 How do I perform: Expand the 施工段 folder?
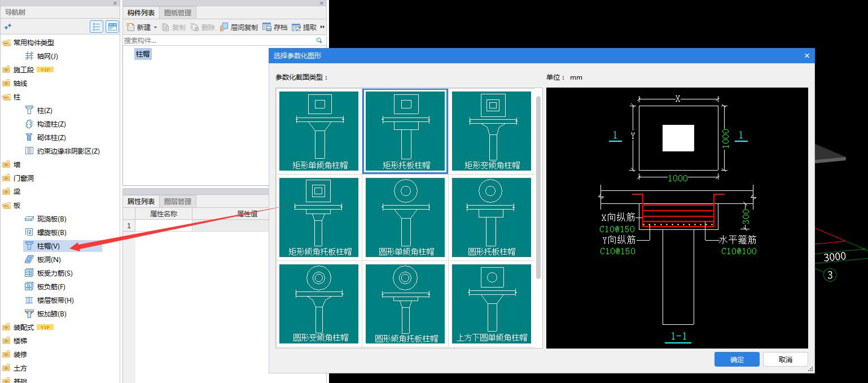pyautogui.click(x=6, y=69)
